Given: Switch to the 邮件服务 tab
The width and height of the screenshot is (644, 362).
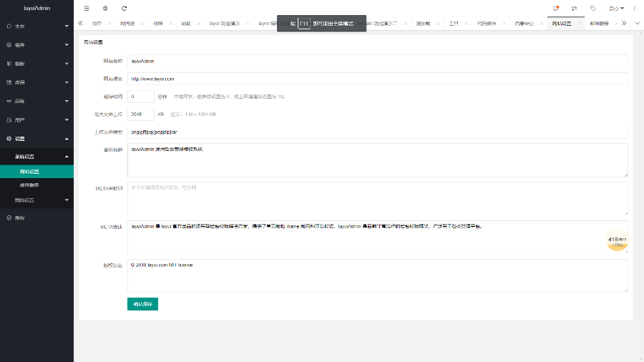Looking at the screenshot, I should (x=599, y=24).
